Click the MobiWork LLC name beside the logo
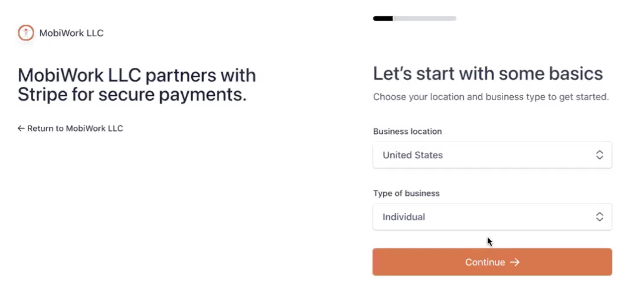Viewport: 644px width, 308px height. pyautogui.click(x=71, y=33)
